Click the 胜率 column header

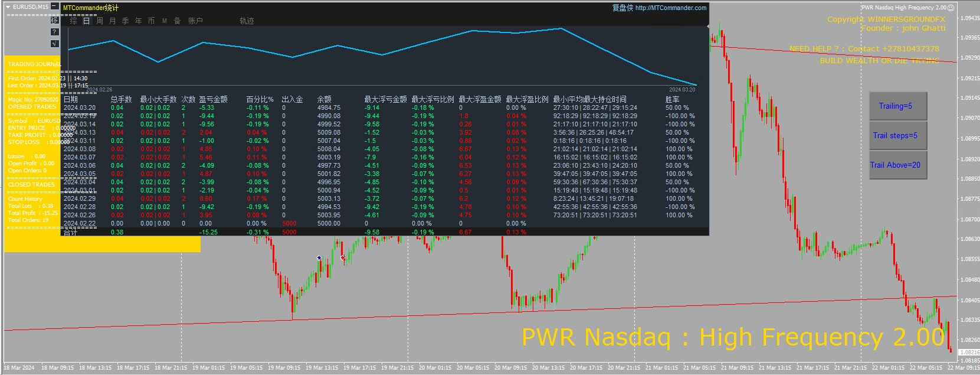[672, 99]
